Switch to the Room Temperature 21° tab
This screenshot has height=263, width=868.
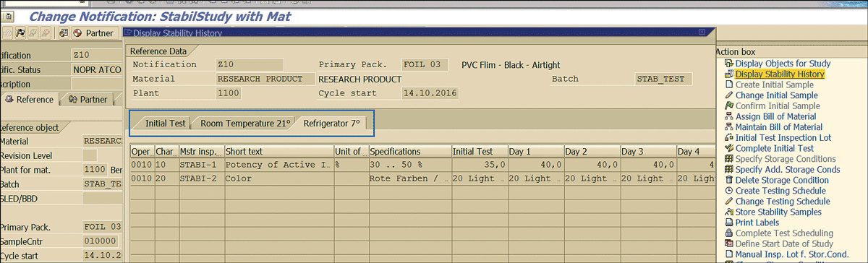(x=244, y=124)
